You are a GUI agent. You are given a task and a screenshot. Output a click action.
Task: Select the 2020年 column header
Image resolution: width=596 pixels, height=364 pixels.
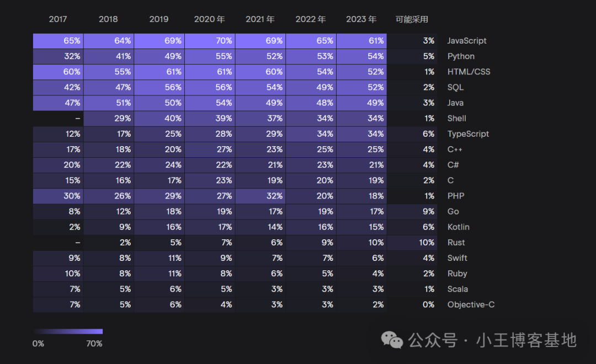pos(210,19)
